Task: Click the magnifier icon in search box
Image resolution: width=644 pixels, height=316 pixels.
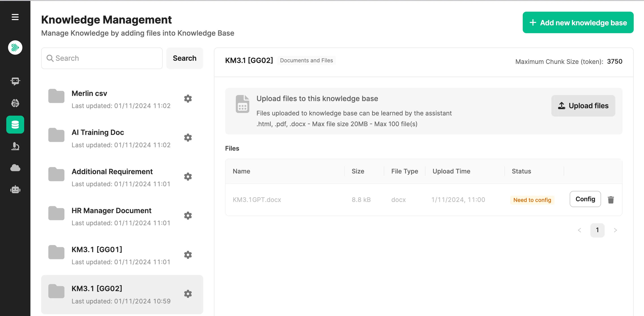Action: 50,58
